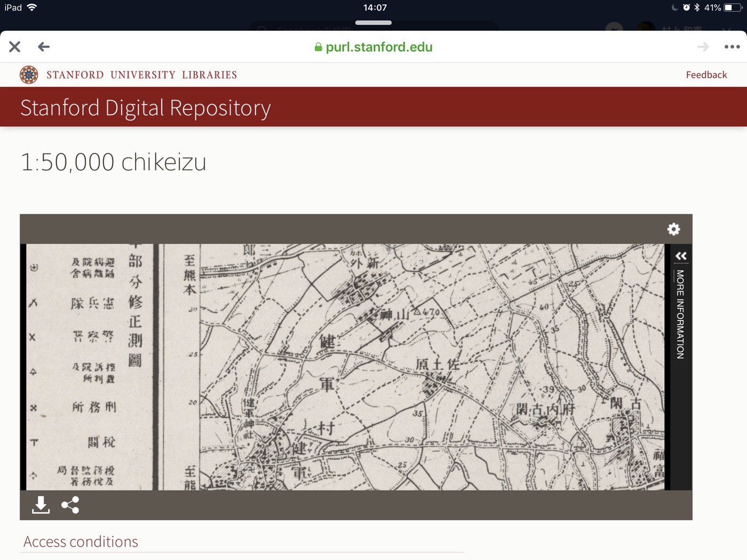The width and height of the screenshot is (747, 560).
Task: Click the Feedback link
Action: pyautogui.click(x=706, y=75)
